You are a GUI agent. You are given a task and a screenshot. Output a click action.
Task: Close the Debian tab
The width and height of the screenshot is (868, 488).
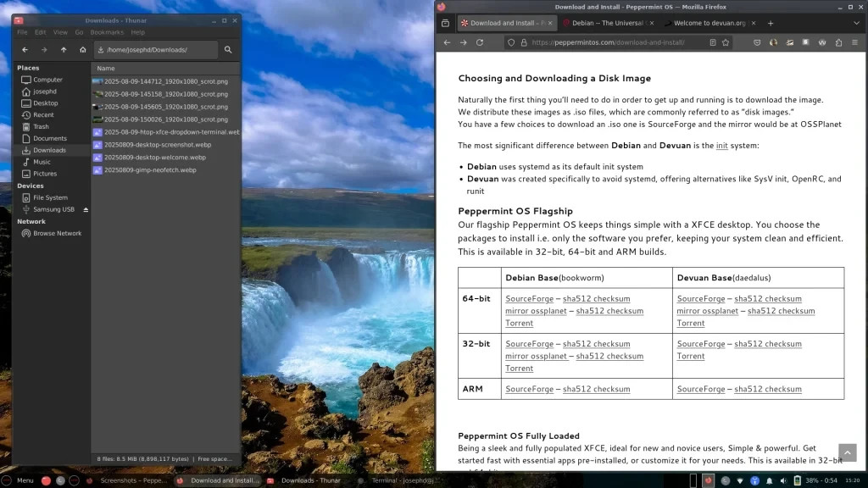click(x=652, y=23)
